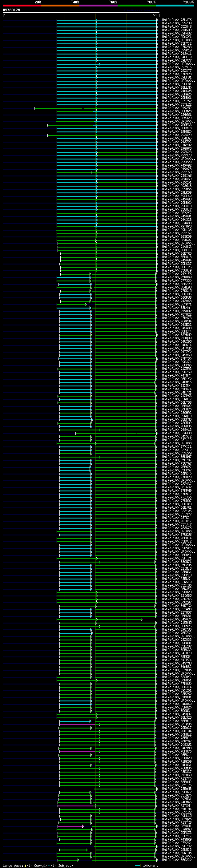Click hit UniRef100_P19252
197x868 pixels.
(177, 108)
